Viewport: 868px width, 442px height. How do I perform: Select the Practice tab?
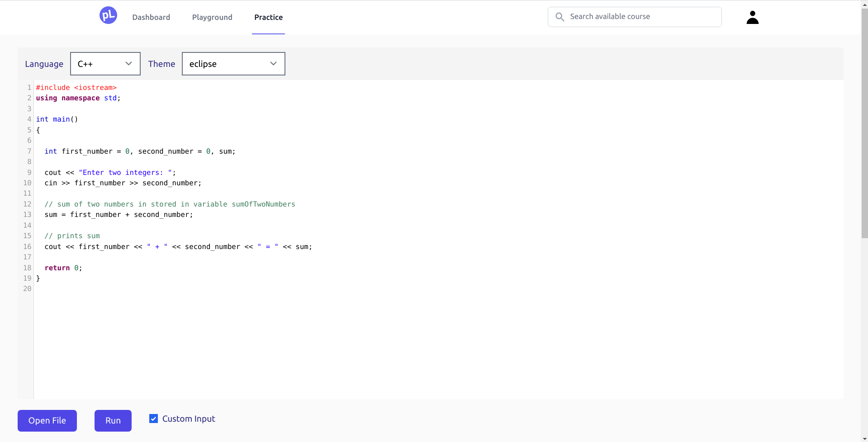(x=268, y=17)
